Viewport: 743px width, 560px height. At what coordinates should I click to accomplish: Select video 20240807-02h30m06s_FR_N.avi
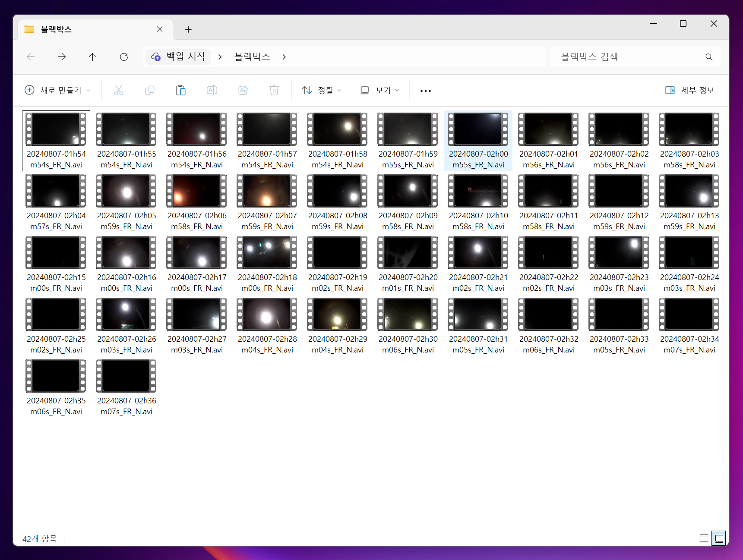408,326
